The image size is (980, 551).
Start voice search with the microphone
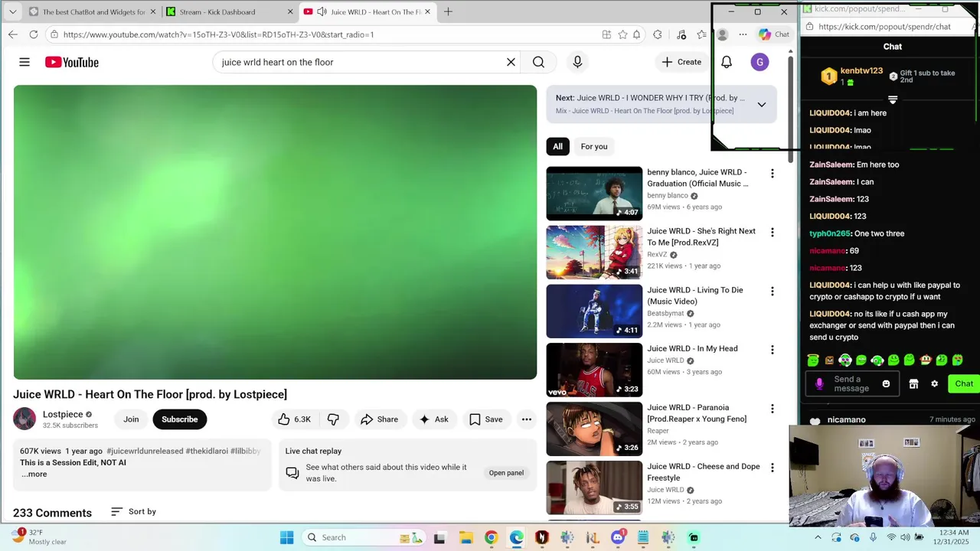click(577, 62)
